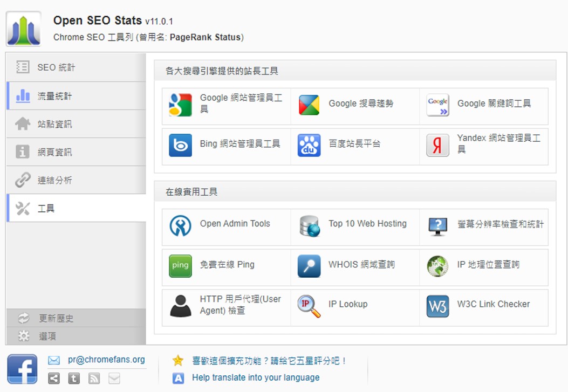
Task: Click the Yandex red Я icon
Action: (437, 145)
